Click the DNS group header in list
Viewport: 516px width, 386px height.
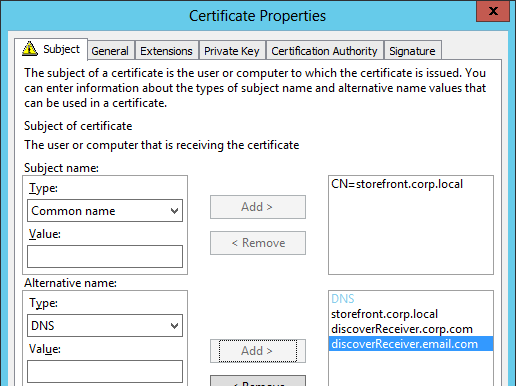point(343,299)
